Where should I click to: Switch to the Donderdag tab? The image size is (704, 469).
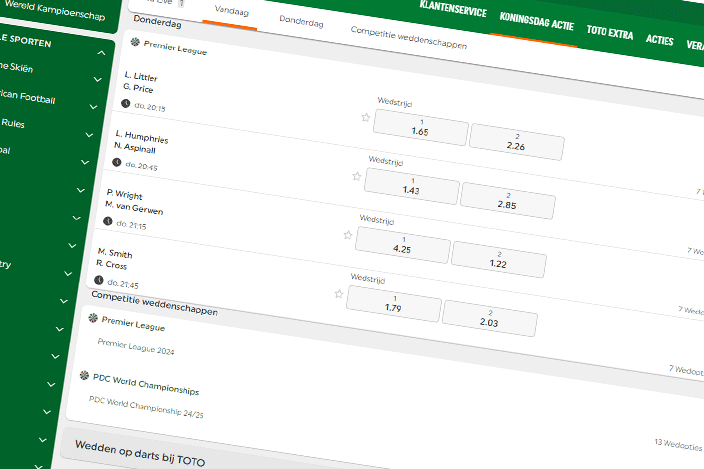(301, 21)
